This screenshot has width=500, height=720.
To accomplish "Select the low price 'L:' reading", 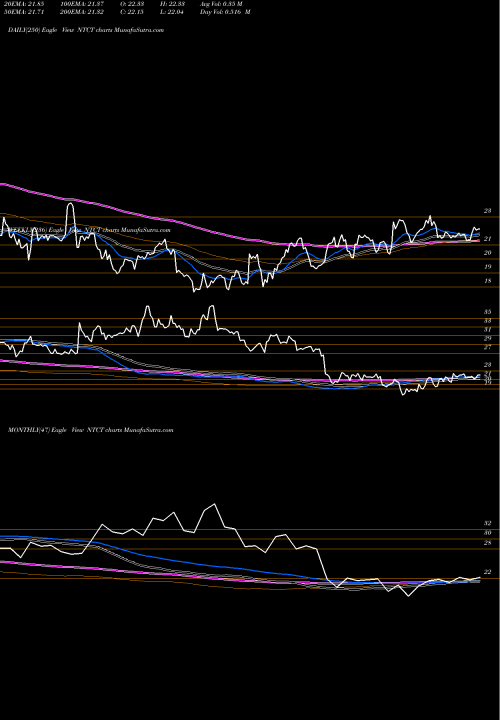I will pyautogui.click(x=172, y=12).
